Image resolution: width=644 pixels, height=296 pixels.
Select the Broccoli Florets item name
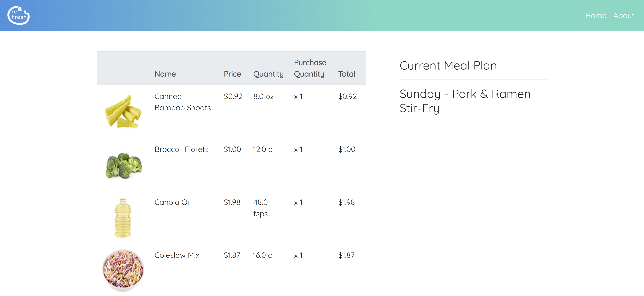182,150
